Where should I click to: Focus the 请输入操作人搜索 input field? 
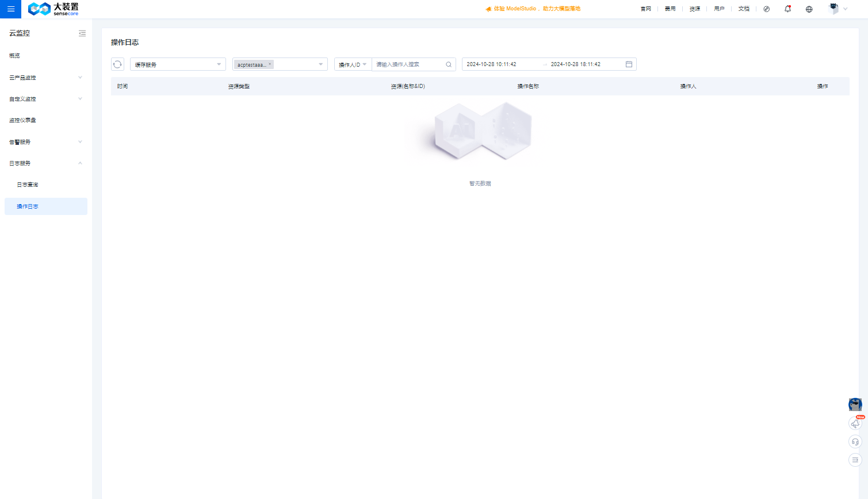point(407,64)
